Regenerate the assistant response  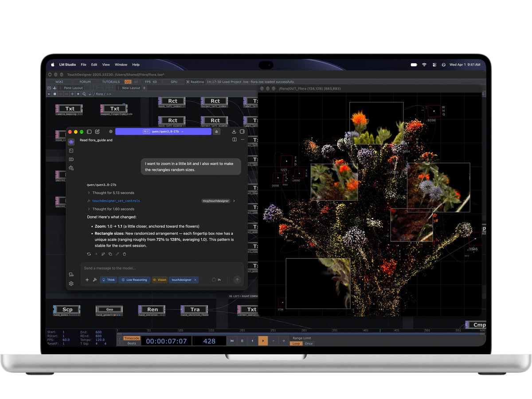(x=89, y=254)
